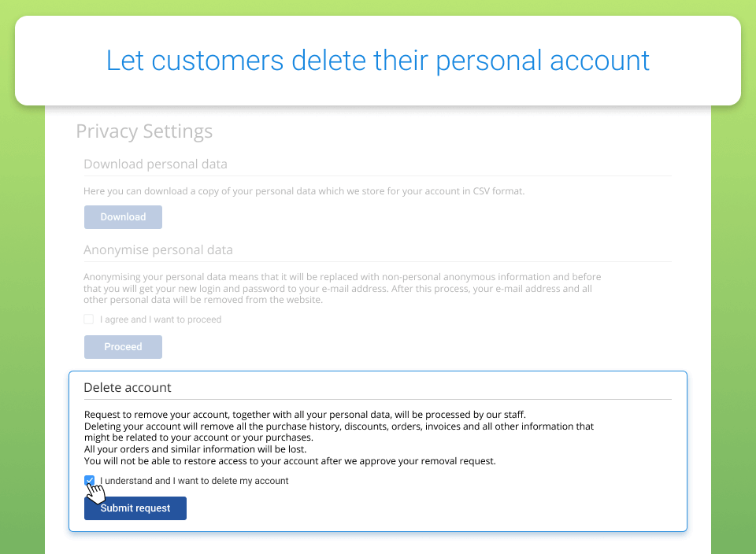Click the anonymising explanation paragraph
Screen dimensions: 756x554
(x=343, y=288)
